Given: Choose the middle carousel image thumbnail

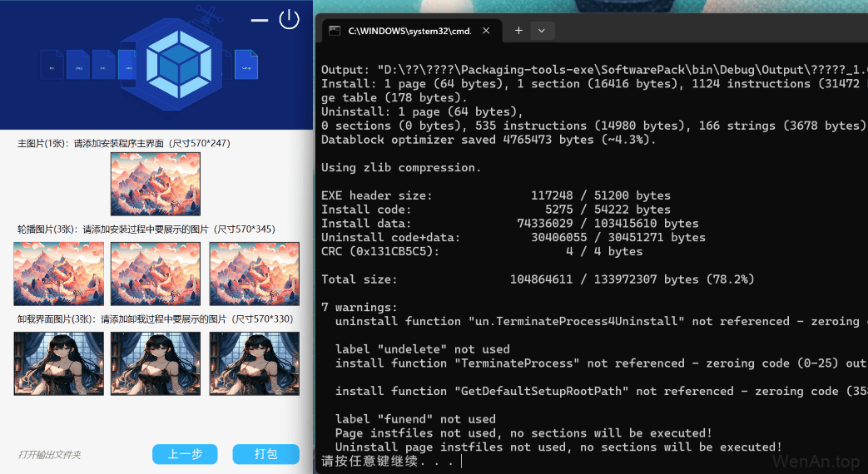Looking at the screenshot, I should click(x=156, y=274).
